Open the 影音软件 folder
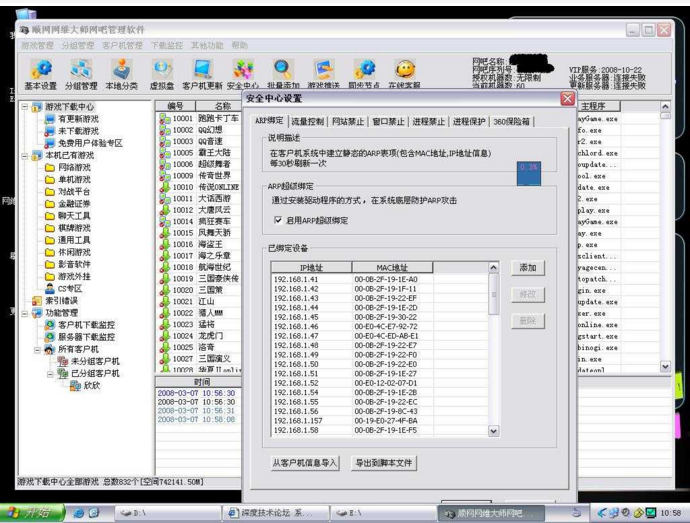The image size is (690, 523). tap(68, 264)
